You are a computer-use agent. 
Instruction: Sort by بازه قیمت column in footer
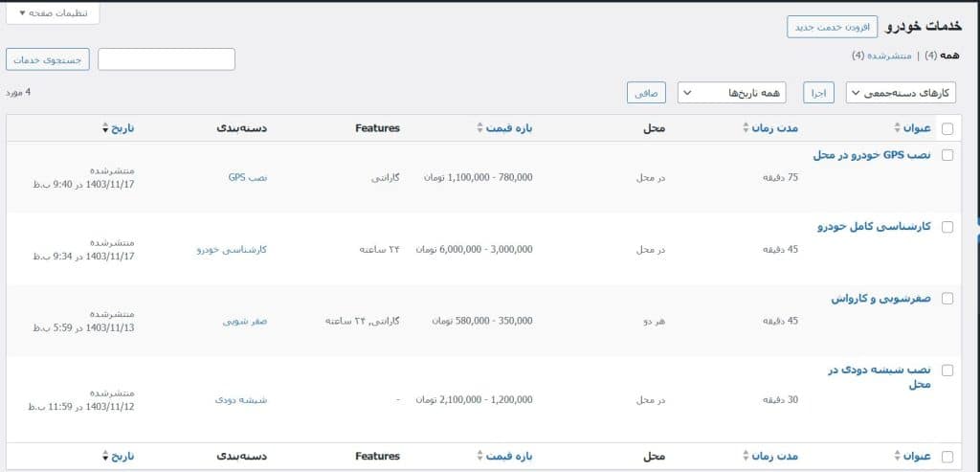[505, 457]
